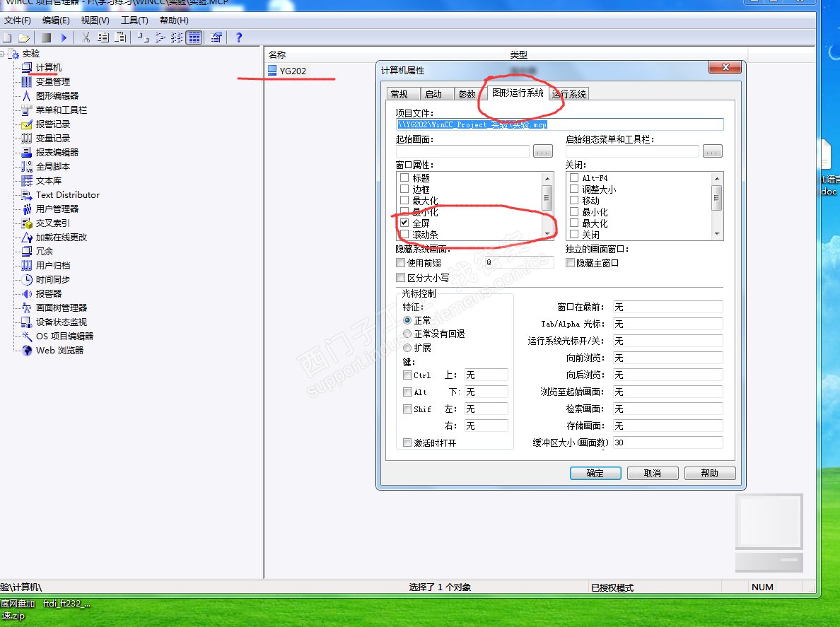Select 报警记录 in the tree
This screenshot has width=840, height=627.
52,124
